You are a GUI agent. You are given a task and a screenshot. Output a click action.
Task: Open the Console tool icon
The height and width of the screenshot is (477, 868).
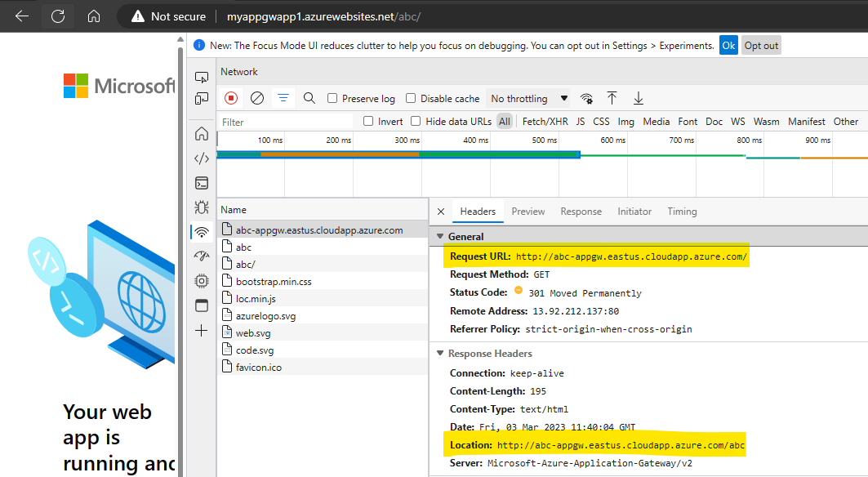pyautogui.click(x=202, y=183)
